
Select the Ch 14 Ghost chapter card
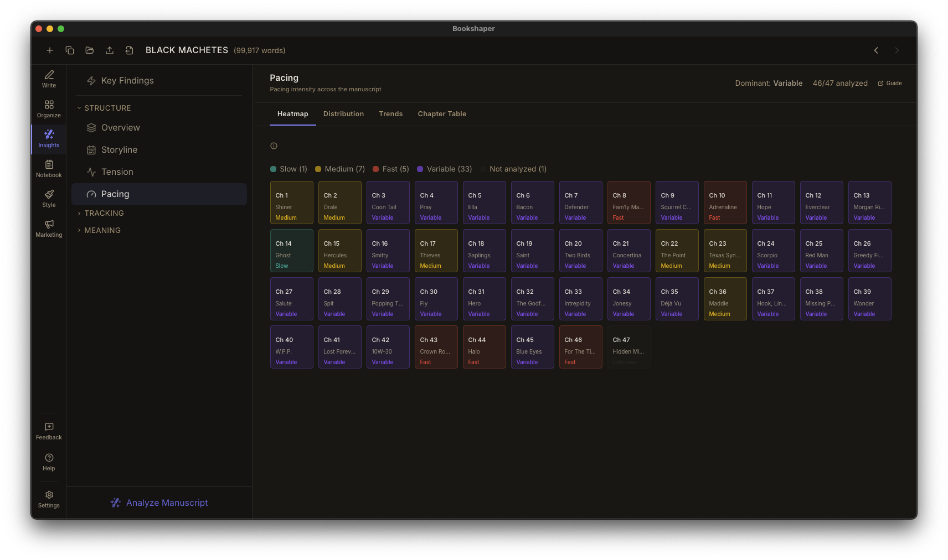point(291,251)
